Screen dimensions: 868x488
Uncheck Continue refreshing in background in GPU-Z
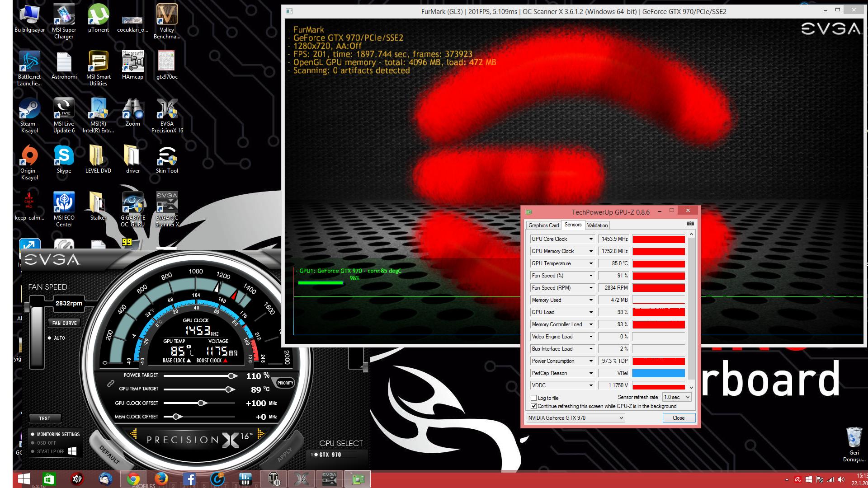[534, 406]
